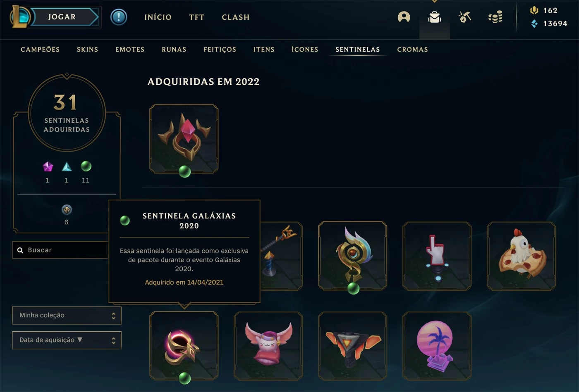Go to the Emotes tab
579x392 pixels.
[x=130, y=50]
